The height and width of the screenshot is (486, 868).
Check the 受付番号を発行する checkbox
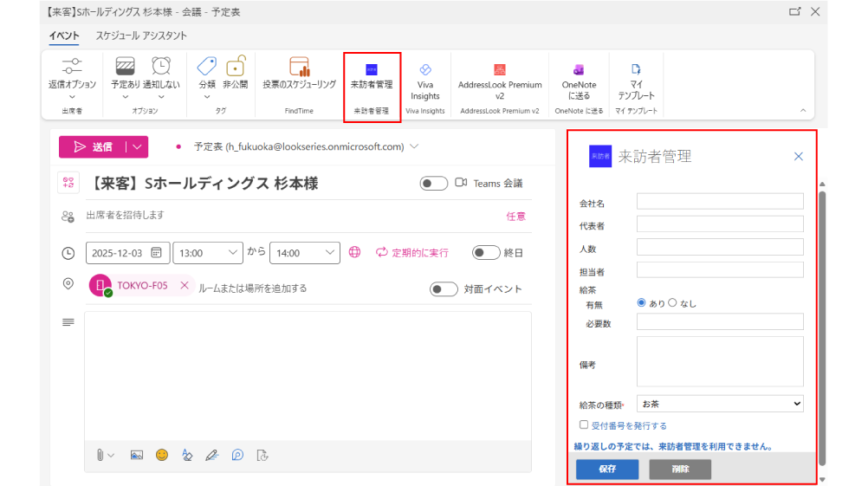coord(584,425)
